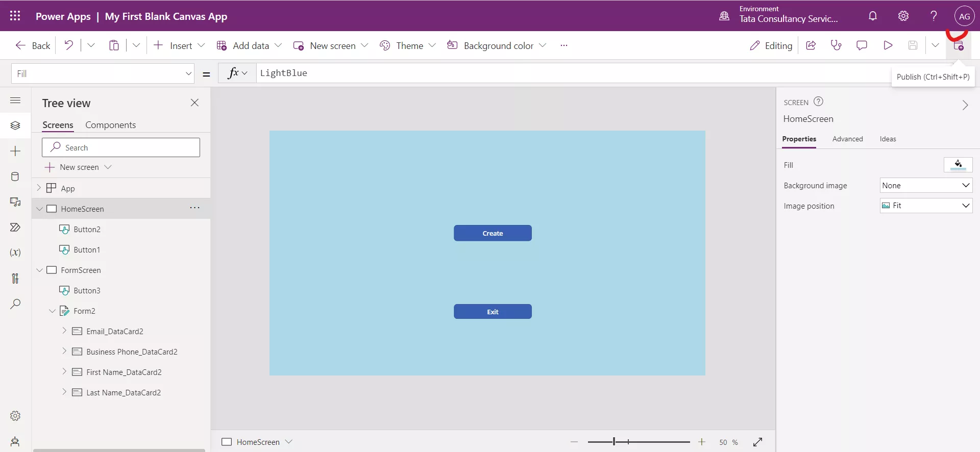This screenshot has width=980, height=452.
Task: Collapse the FormScreen tree node
Action: pyautogui.click(x=39, y=270)
